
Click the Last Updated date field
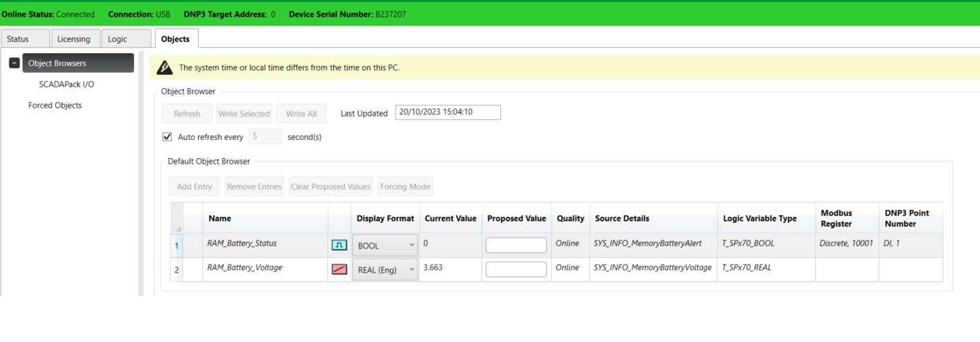[448, 112]
